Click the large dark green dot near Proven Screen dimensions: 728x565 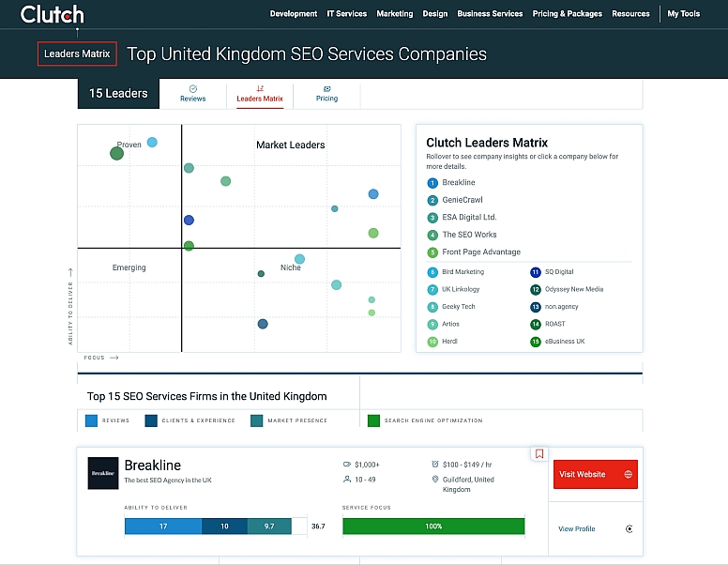point(116,153)
